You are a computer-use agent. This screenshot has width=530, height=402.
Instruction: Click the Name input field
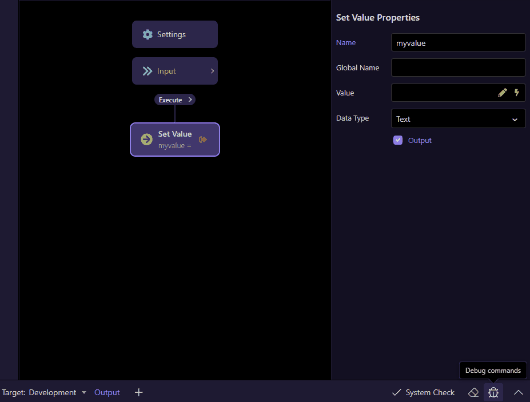(x=458, y=43)
